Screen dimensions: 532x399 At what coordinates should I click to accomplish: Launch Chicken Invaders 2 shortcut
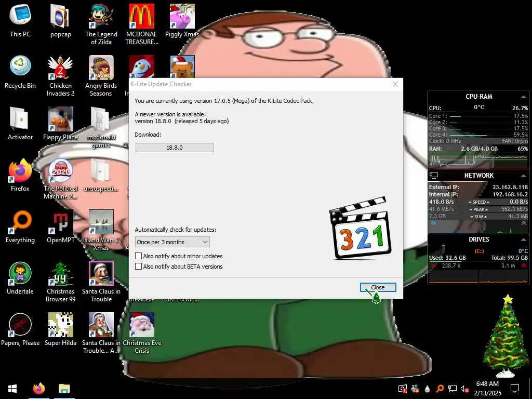click(x=60, y=76)
